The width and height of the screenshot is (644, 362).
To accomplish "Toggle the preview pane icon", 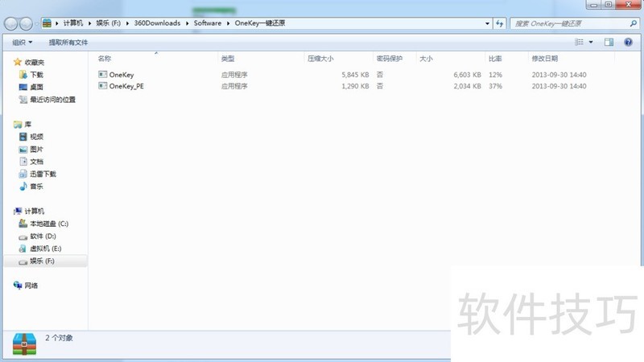I will [609, 42].
